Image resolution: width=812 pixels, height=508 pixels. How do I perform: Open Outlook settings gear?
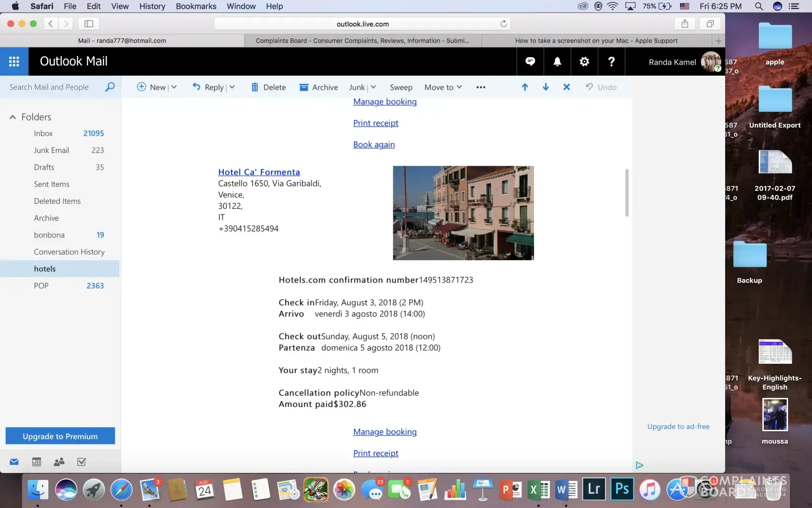coord(584,61)
